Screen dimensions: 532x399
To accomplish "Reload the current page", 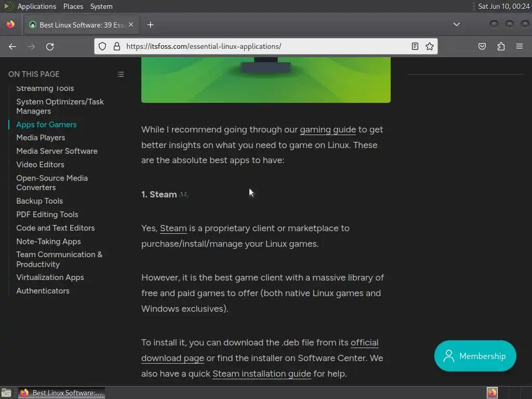I will pos(50,46).
